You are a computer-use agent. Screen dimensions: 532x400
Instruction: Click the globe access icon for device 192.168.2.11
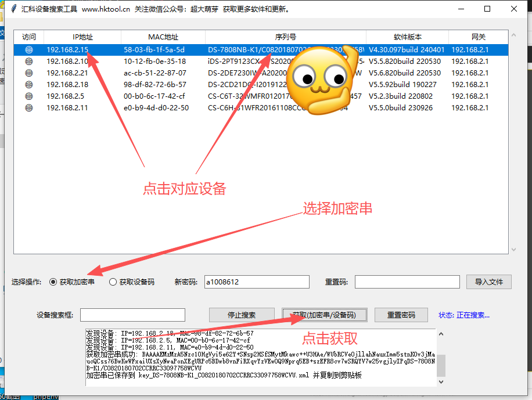click(x=28, y=107)
